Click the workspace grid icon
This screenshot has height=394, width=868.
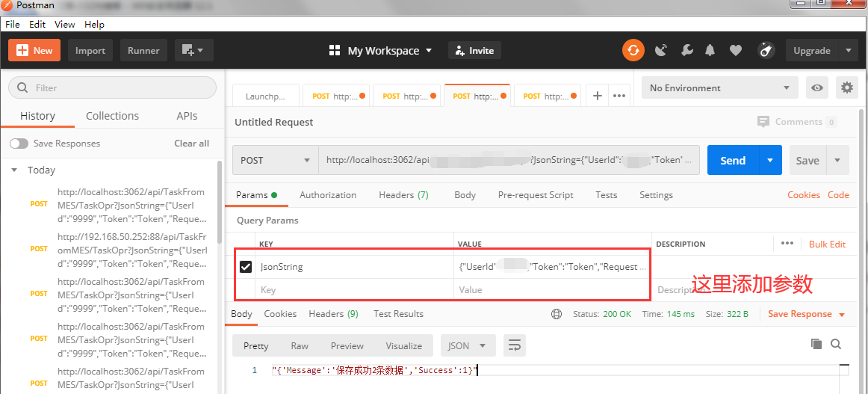(x=335, y=50)
